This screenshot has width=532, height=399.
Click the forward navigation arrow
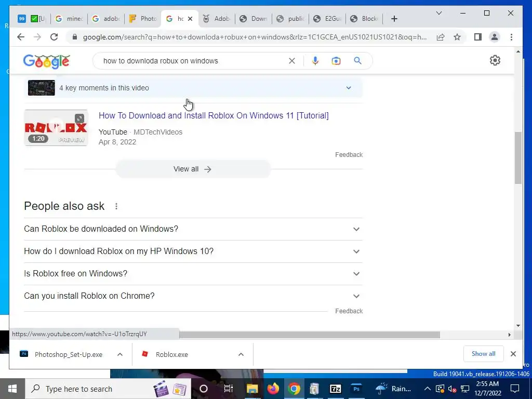pos(37,37)
